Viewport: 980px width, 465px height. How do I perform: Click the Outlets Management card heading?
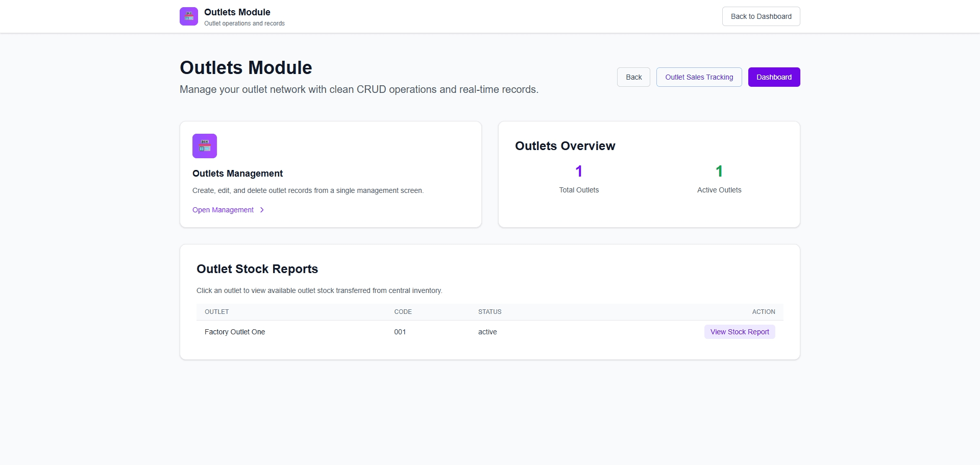[x=237, y=174]
